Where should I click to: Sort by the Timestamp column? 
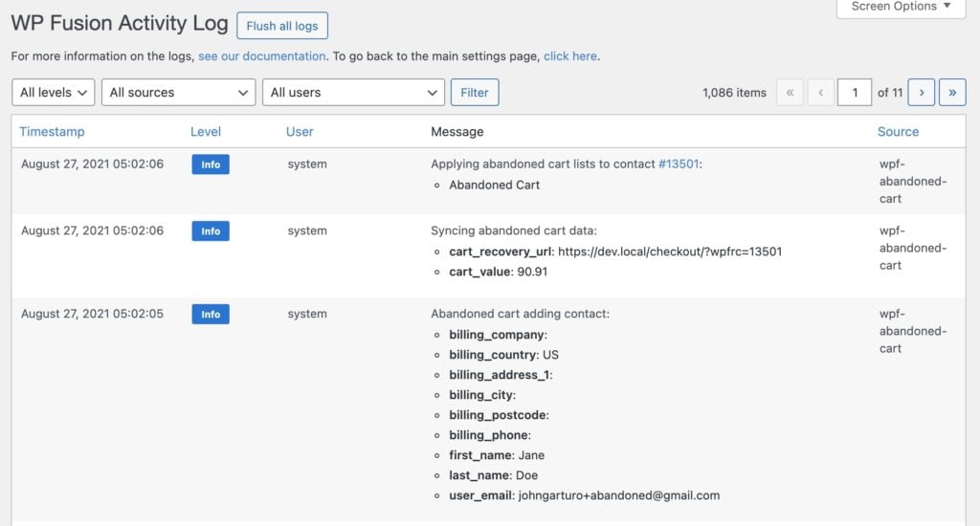[x=52, y=132]
